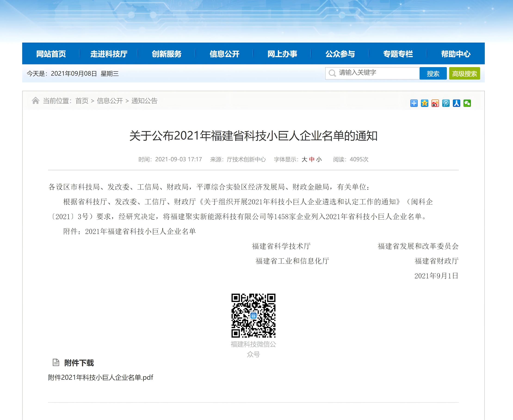Viewport: 513px width, 420px height.
Task: Click the home breadcrumb house icon
Action: (x=36, y=101)
